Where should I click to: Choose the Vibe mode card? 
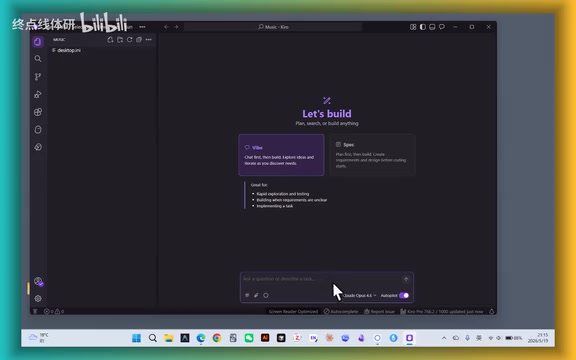point(281,155)
